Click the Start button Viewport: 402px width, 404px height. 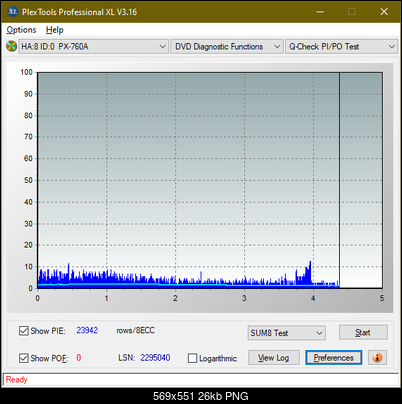click(x=363, y=332)
